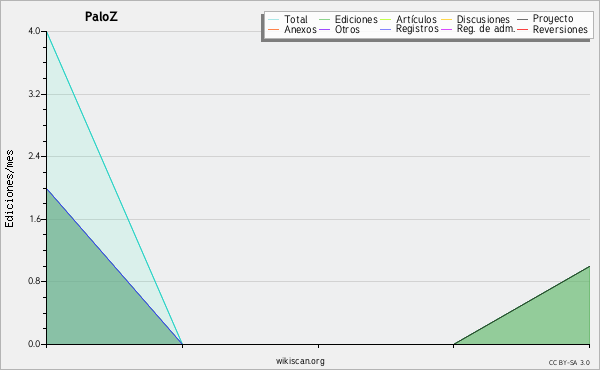
Task: Click the wikiscan.org label
Action: (x=300, y=361)
